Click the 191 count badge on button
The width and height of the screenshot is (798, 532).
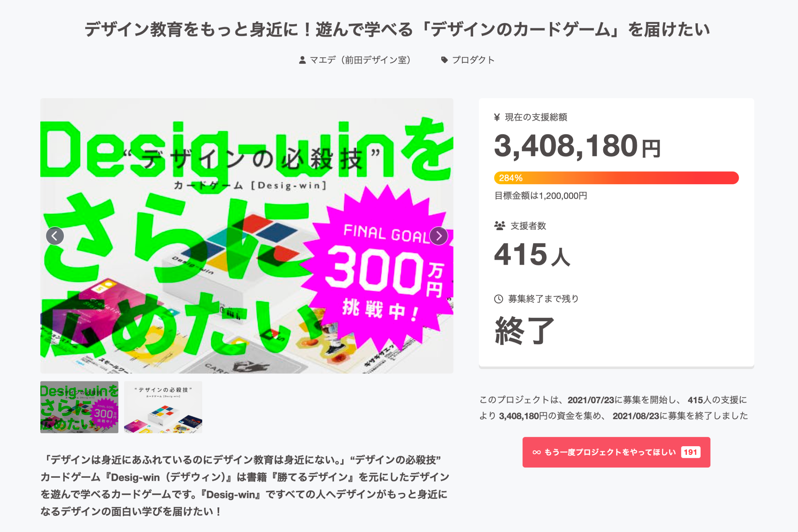(x=690, y=452)
